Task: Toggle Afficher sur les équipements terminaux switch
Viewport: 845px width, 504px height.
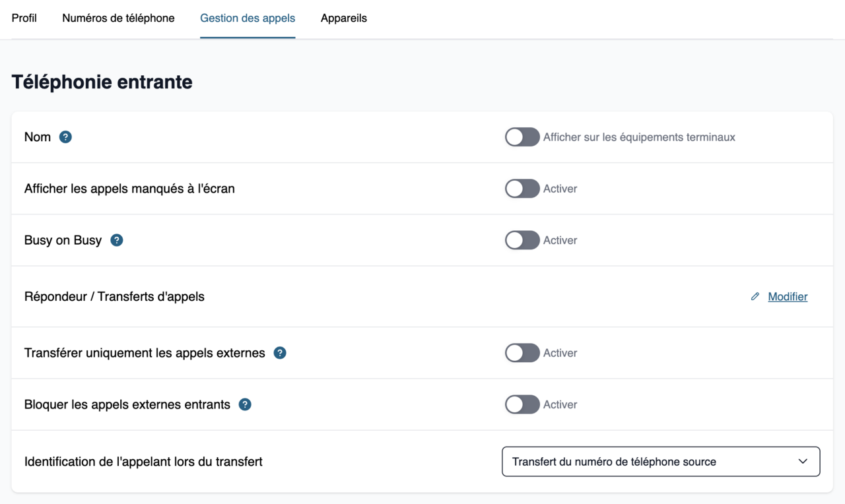Action: 522,137
